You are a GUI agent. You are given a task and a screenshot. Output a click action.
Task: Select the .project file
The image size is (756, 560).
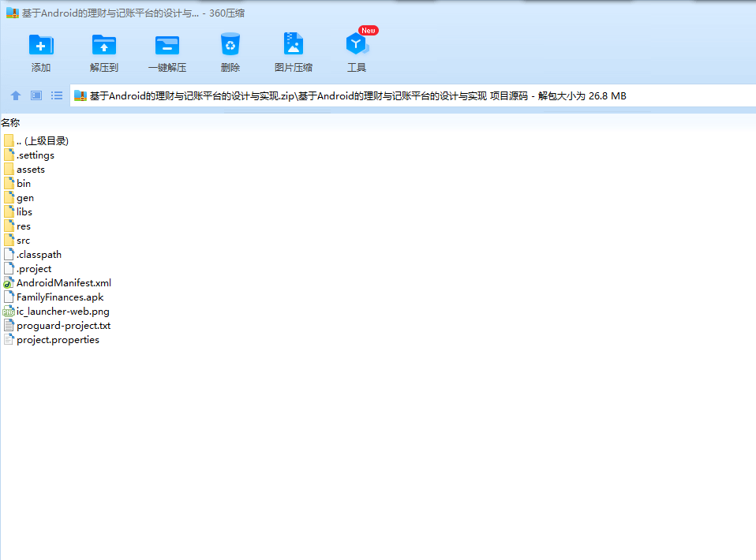[28, 268]
